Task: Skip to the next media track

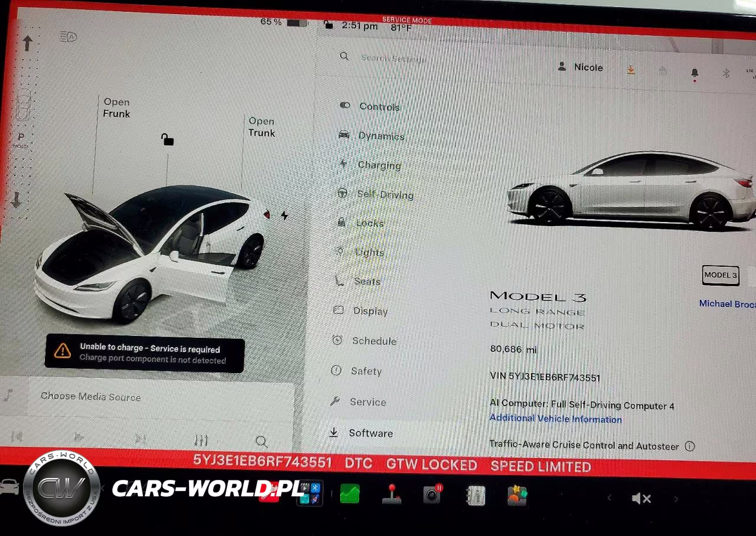Action: pos(140,439)
